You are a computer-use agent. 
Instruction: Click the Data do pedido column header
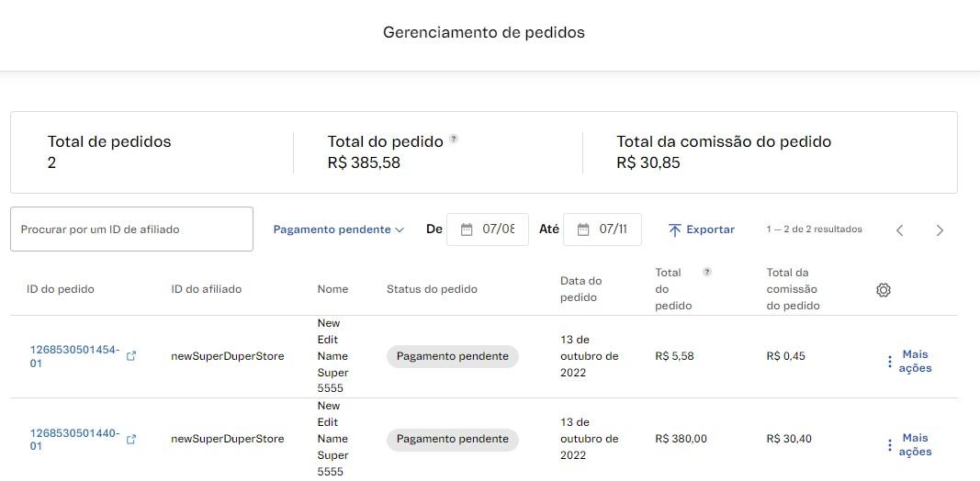point(580,289)
